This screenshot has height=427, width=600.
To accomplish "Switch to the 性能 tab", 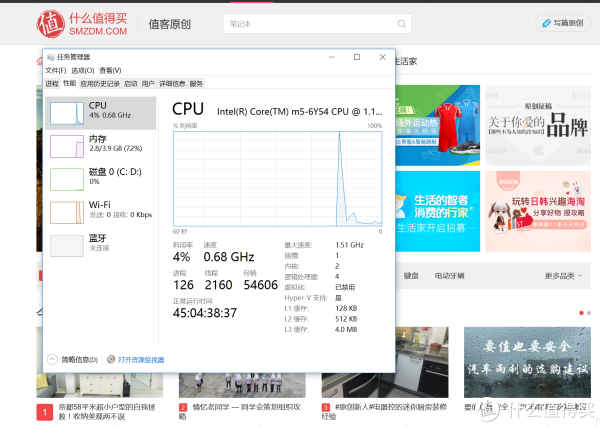I will (70, 83).
